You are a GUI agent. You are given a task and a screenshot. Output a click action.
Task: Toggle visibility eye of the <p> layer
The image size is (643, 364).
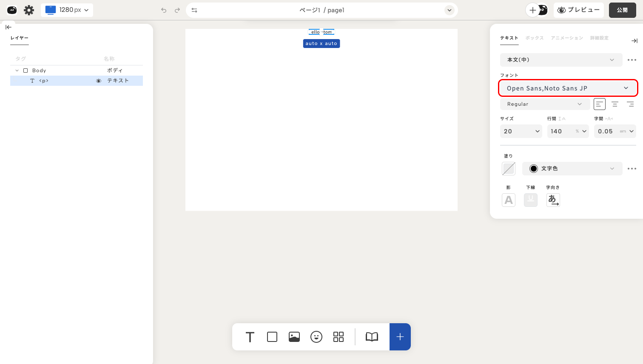coord(99,81)
